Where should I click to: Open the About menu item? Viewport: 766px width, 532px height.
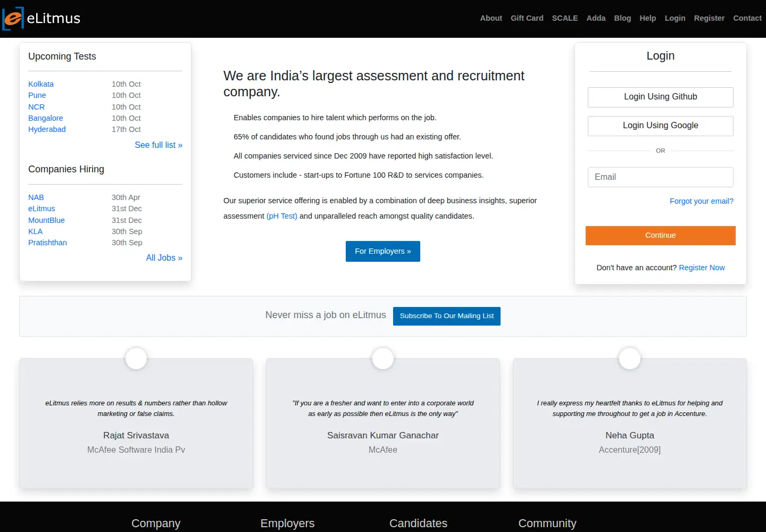coord(491,18)
